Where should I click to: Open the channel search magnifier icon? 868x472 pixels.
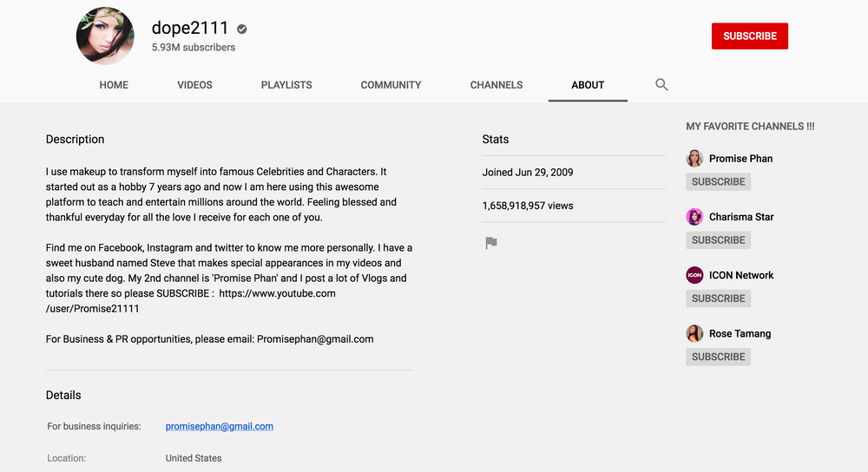tap(661, 85)
